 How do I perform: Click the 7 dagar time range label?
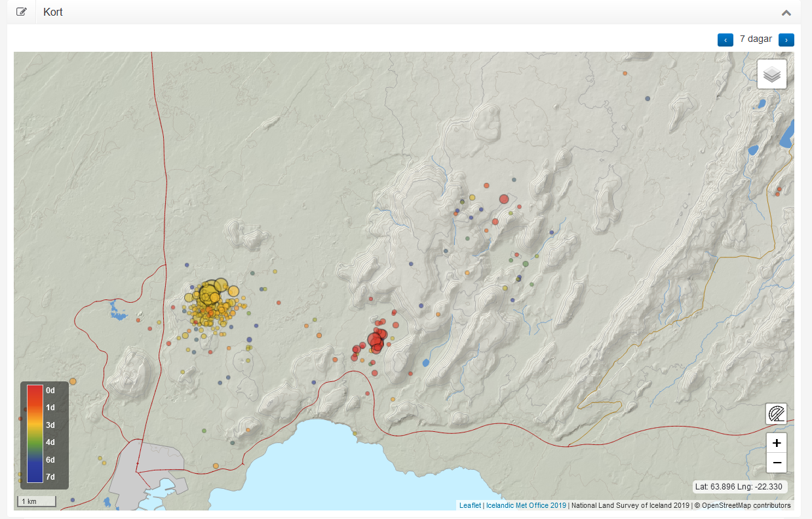[x=756, y=39]
